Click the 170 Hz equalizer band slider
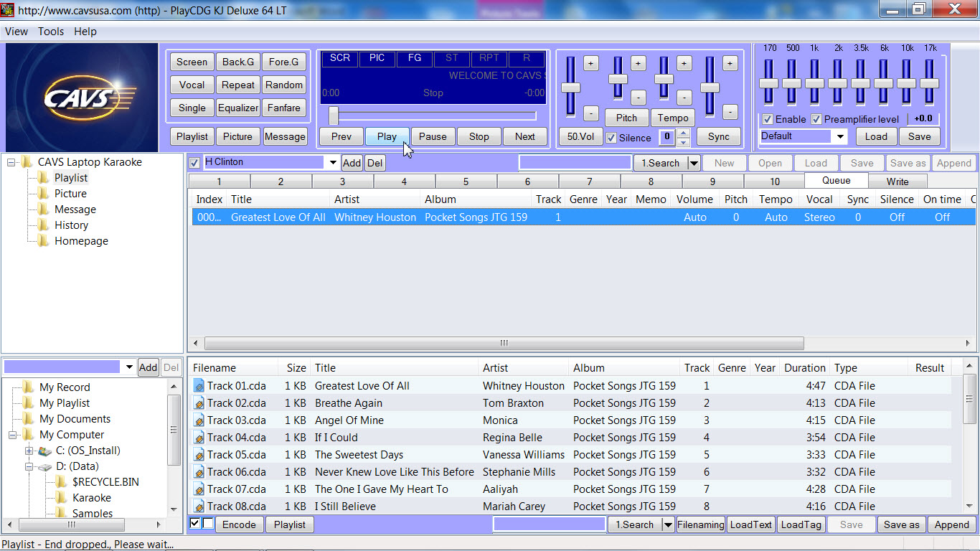 [x=769, y=82]
